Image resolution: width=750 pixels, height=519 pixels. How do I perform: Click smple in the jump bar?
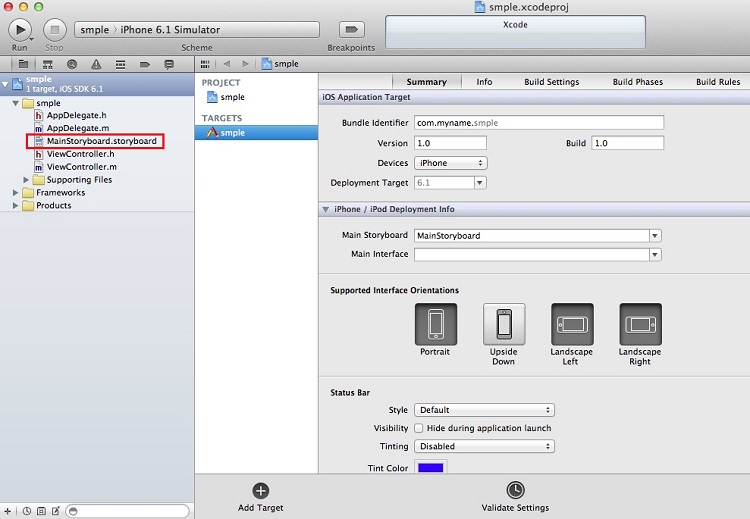[x=280, y=64]
